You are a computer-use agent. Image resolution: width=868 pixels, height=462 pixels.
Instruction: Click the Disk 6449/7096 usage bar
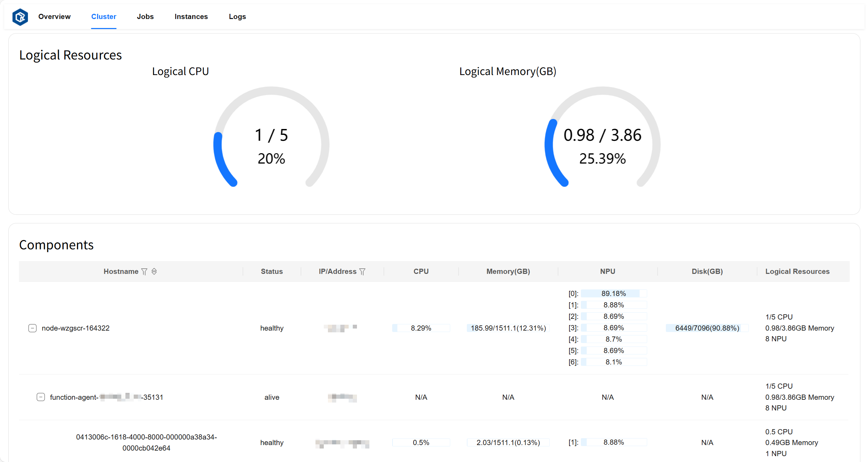point(707,328)
